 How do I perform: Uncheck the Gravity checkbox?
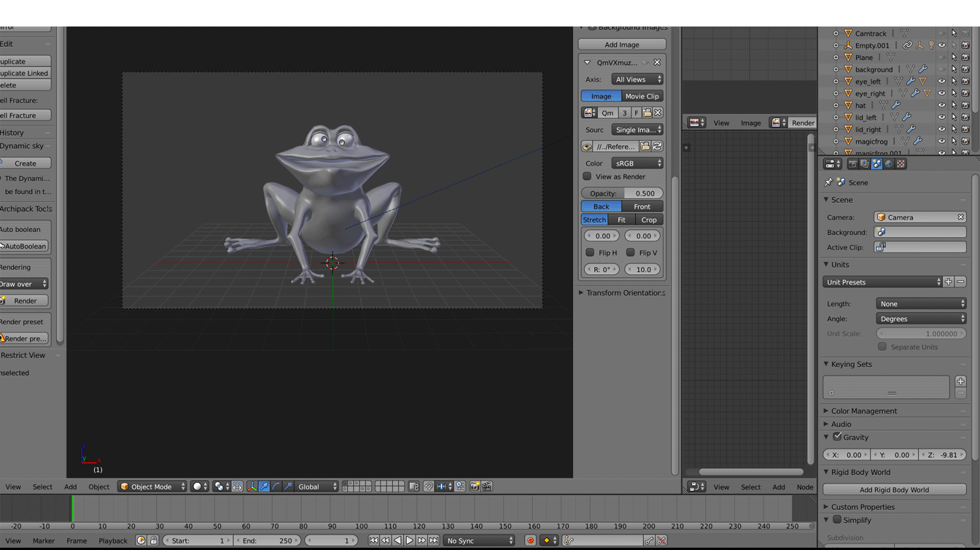coord(837,437)
